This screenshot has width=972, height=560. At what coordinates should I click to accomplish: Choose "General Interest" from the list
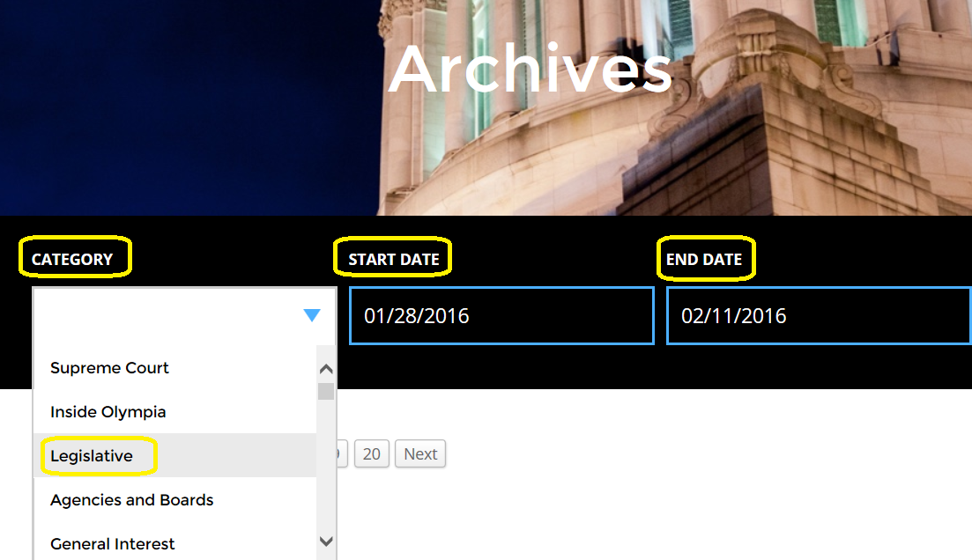pos(112,543)
